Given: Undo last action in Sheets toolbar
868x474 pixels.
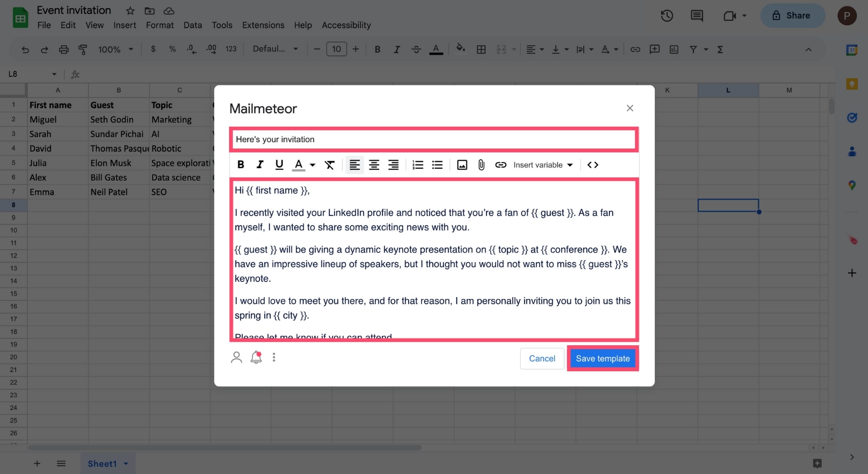Looking at the screenshot, I should (x=26, y=49).
